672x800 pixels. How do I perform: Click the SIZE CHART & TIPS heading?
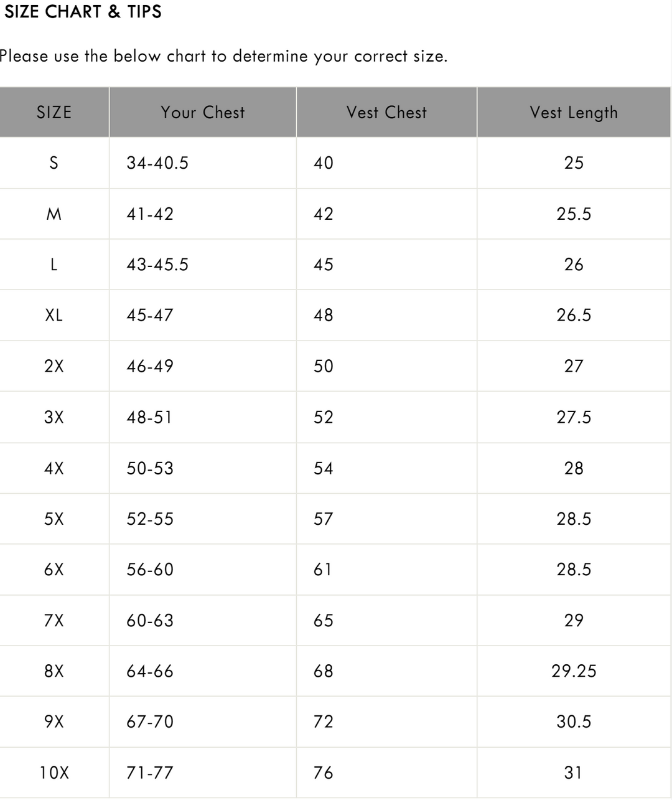[x=83, y=12]
